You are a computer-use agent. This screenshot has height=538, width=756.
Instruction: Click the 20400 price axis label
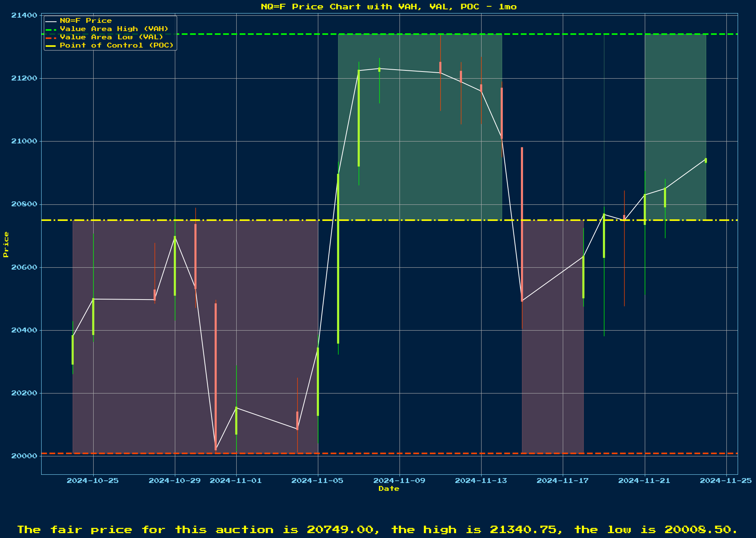click(24, 331)
